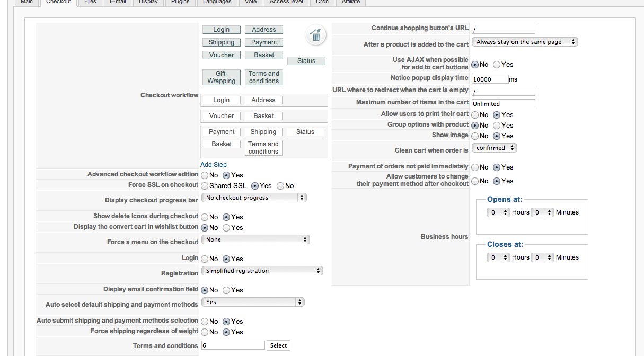Choose Yes for Display email confirmation field

[226, 290]
